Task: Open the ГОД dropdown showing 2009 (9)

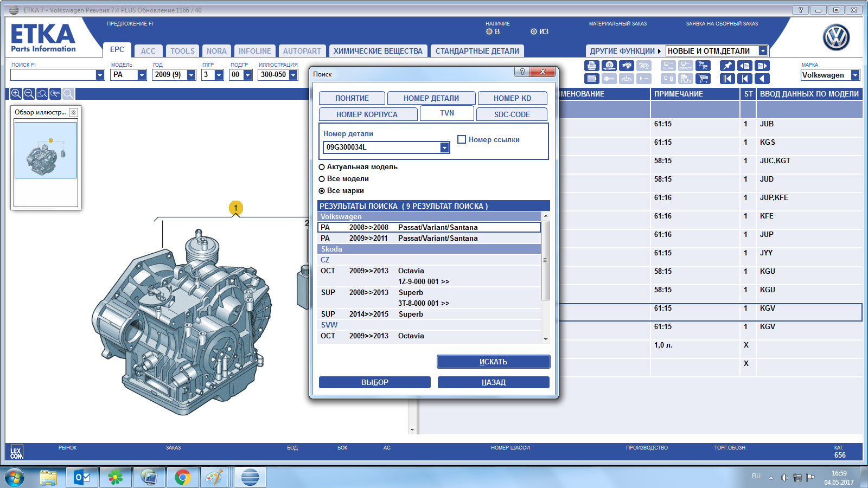Action: click(x=191, y=75)
